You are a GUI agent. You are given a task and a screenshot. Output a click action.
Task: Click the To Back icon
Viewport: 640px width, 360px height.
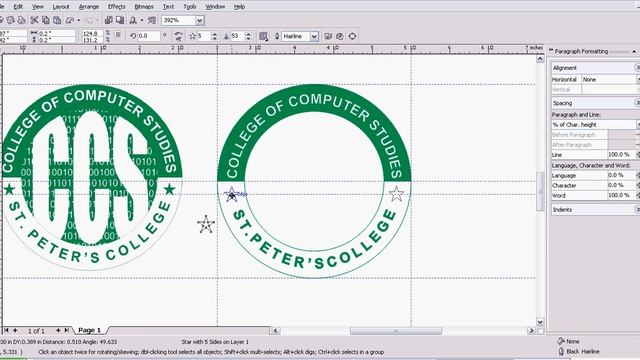[x=340, y=36]
